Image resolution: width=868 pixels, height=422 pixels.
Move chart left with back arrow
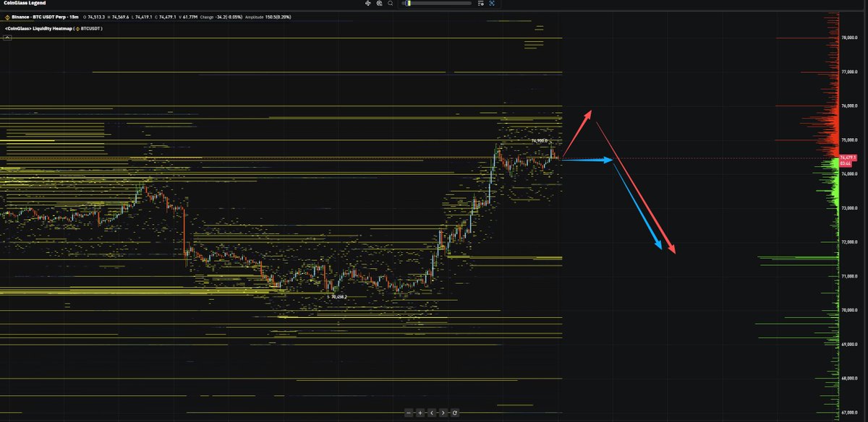pyautogui.click(x=432, y=413)
